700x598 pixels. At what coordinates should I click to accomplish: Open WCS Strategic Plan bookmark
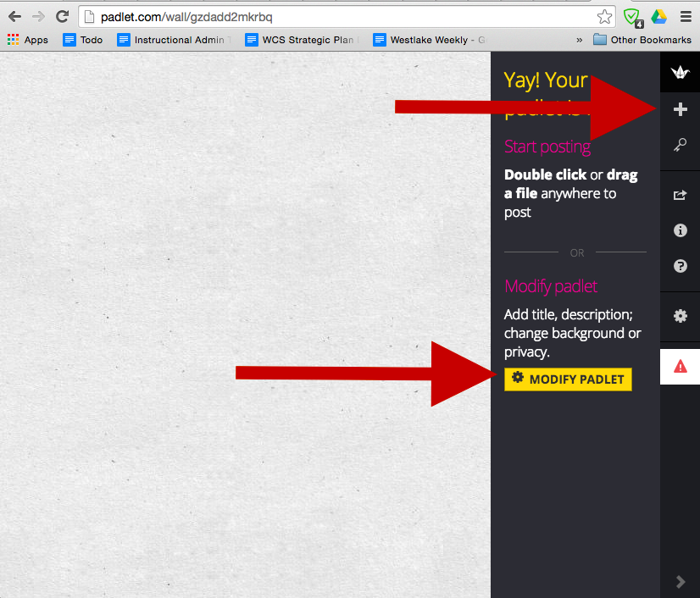(303, 40)
